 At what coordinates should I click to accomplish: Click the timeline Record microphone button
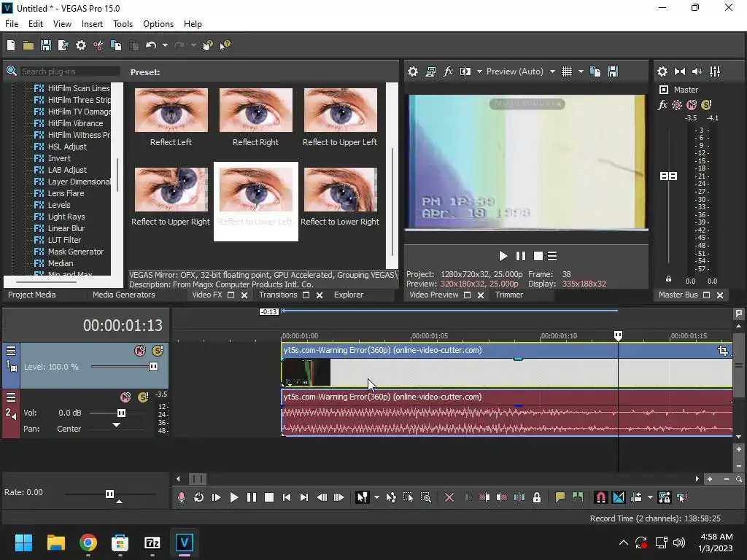[x=181, y=497]
